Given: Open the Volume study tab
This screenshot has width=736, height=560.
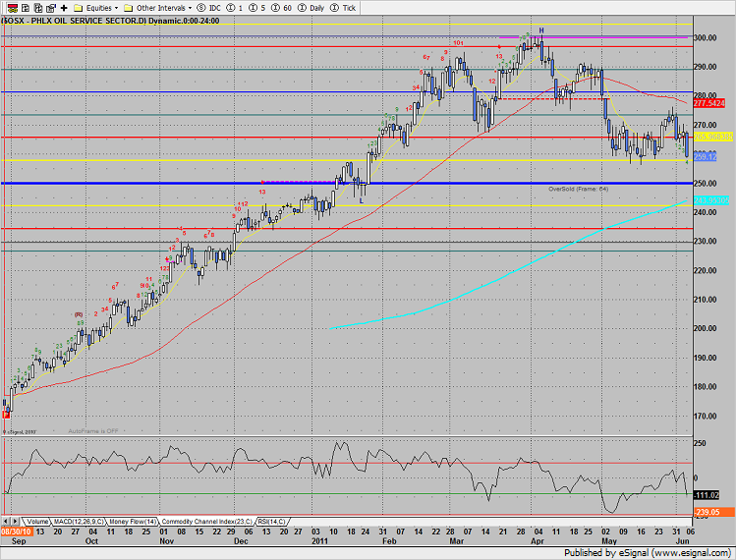Looking at the screenshot, I should click(x=37, y=522).
